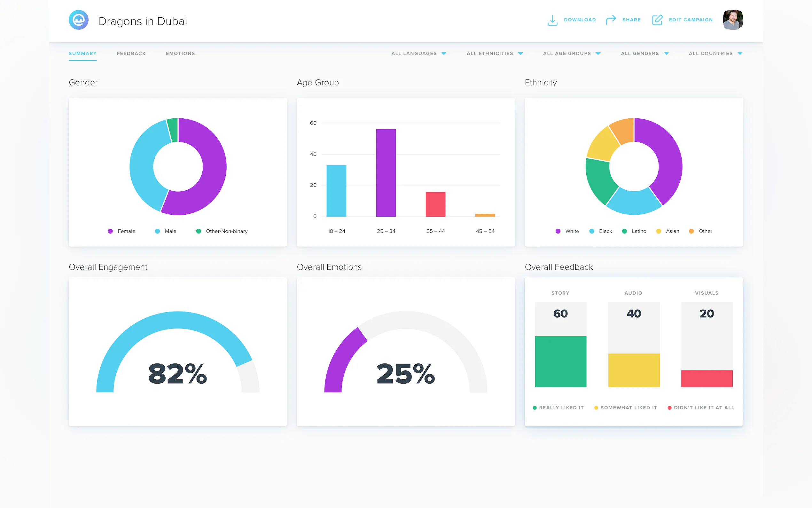Click the download arrow icon
Screen dimensions: 812x508
point(552,20)
